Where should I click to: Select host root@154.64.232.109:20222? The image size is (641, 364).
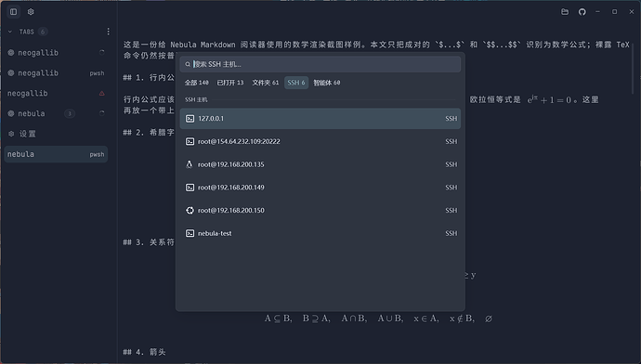click(320, 141)
